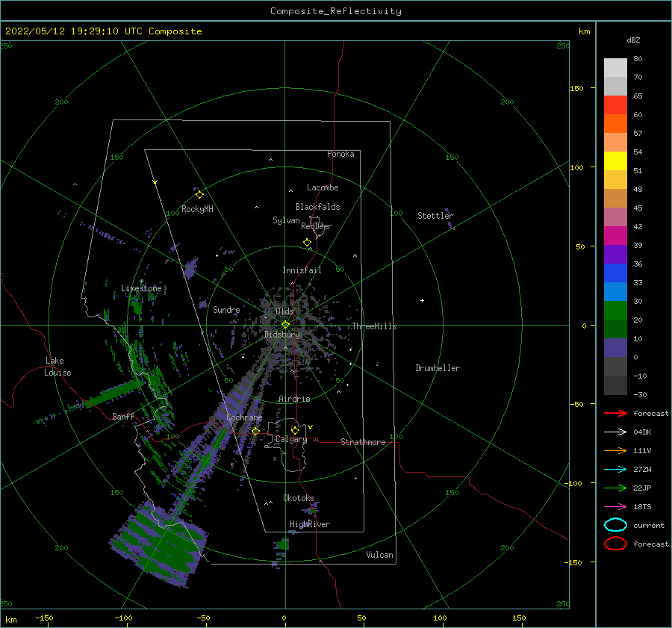Click the Olds label
672x628 pixels.
[x=284, y=311]
